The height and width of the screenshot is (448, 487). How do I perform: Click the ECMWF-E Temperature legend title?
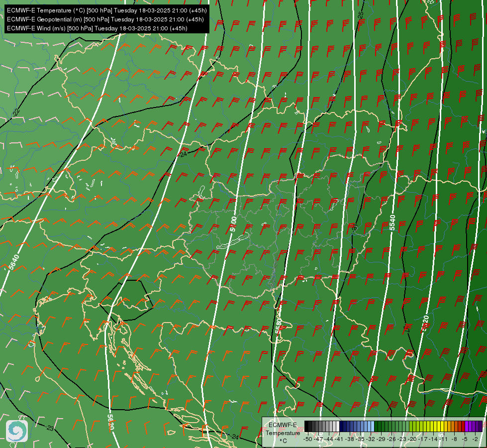coord(283,429)
